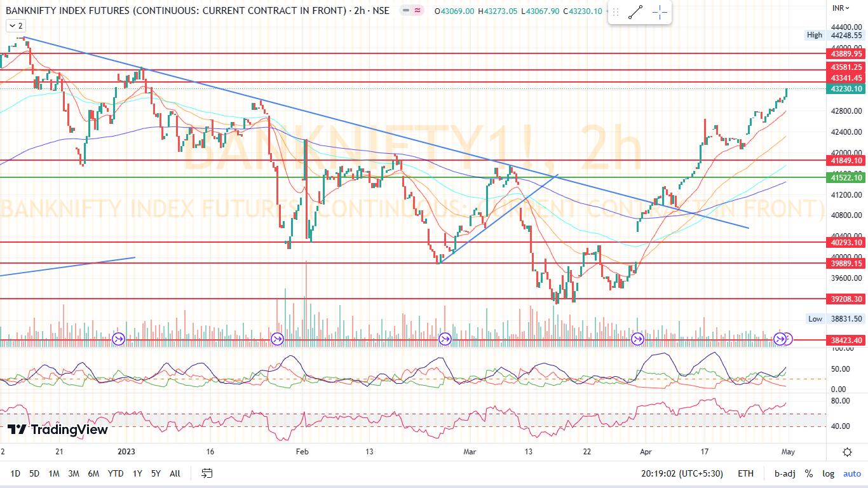Screen dimensions: 868x488
Task: Click the current price label 43230.10
Action: pyautogui.click(x=844, y=89)
